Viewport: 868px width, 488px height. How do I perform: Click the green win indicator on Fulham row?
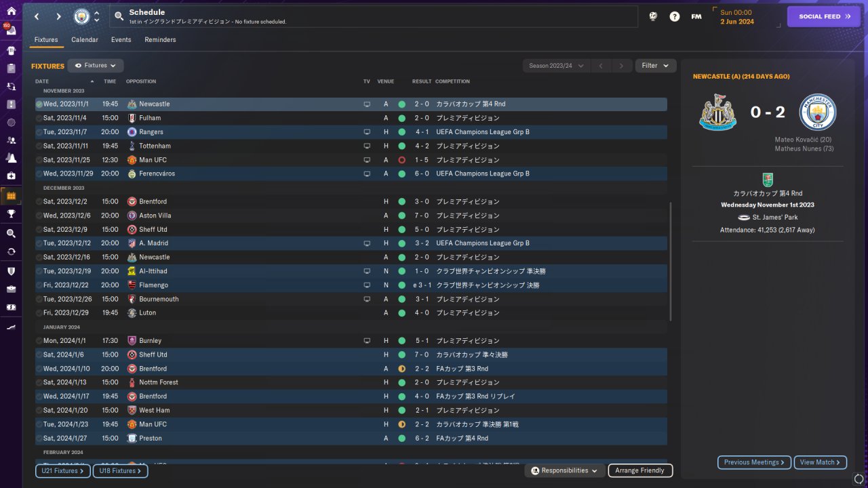(x=402, y=118)
